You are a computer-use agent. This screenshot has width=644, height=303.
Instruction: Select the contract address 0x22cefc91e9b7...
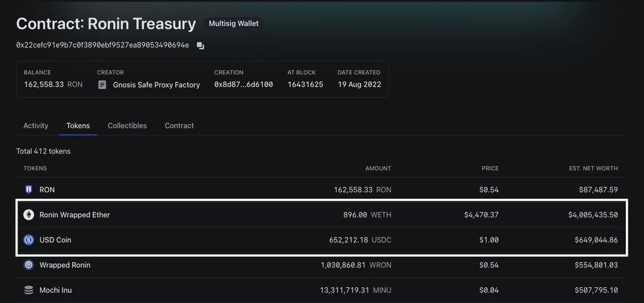(x=103, y=46)
